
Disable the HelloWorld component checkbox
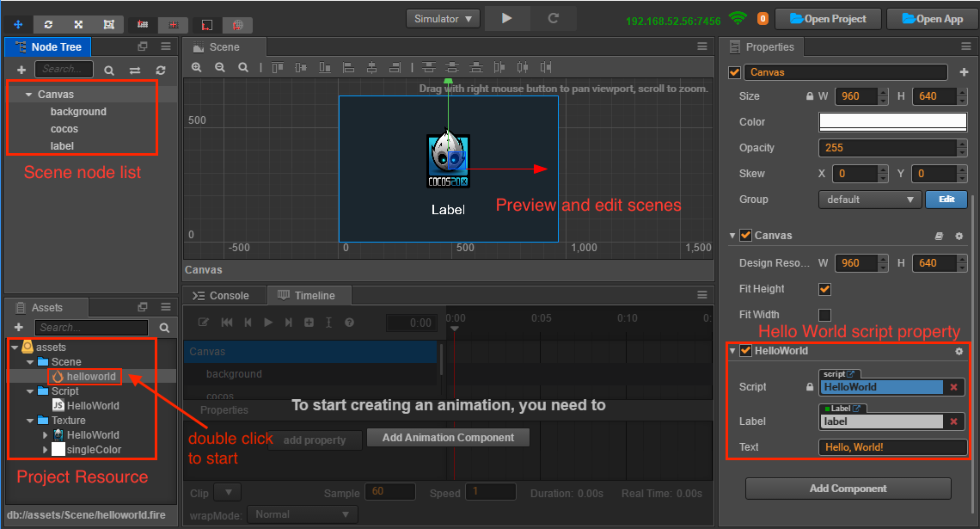tap(745, 351)
